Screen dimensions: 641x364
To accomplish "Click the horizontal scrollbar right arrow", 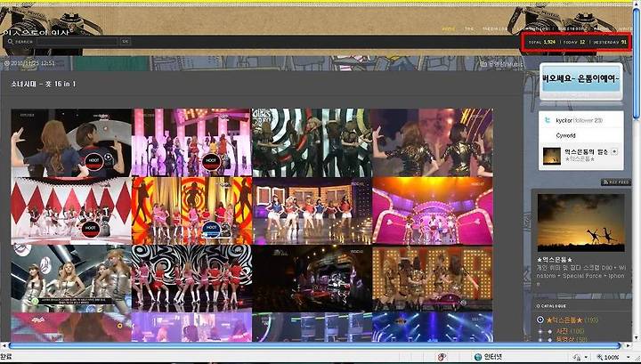I will 629,346.
